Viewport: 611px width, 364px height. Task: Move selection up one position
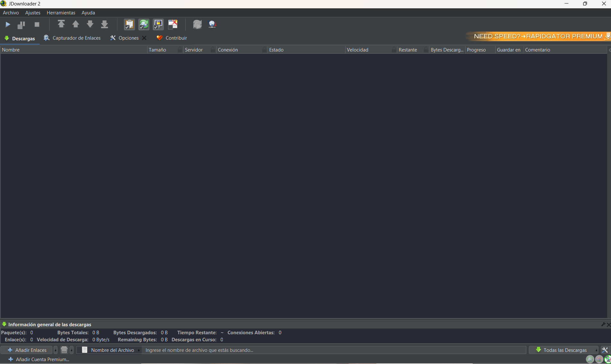click(x=76, y=24)
